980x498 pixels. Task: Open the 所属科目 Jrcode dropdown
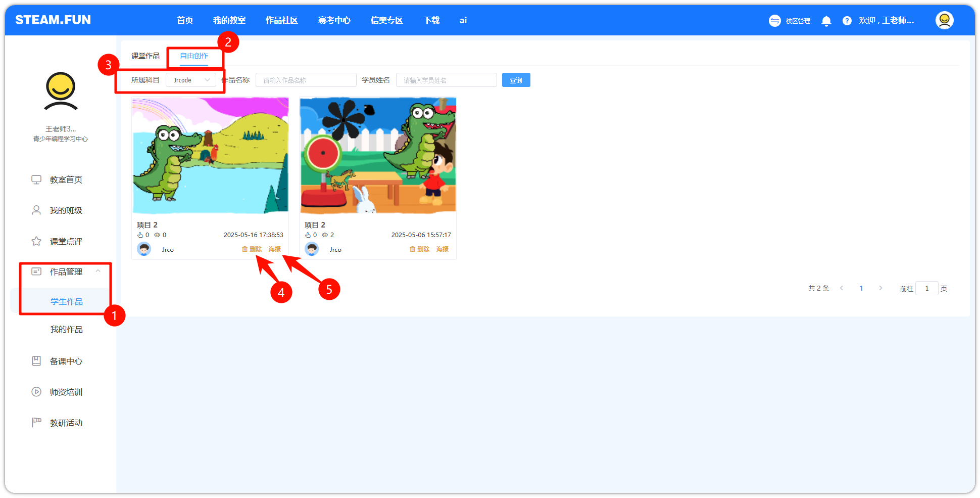pyautogui.click(x=191, y=80)
